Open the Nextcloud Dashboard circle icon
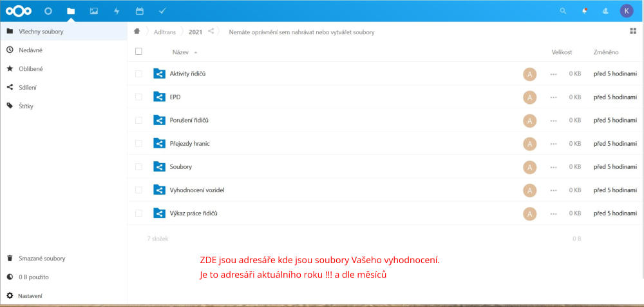The height and width of the screenshot is (307, 644). pyautogui.click(x=48, y=11)
